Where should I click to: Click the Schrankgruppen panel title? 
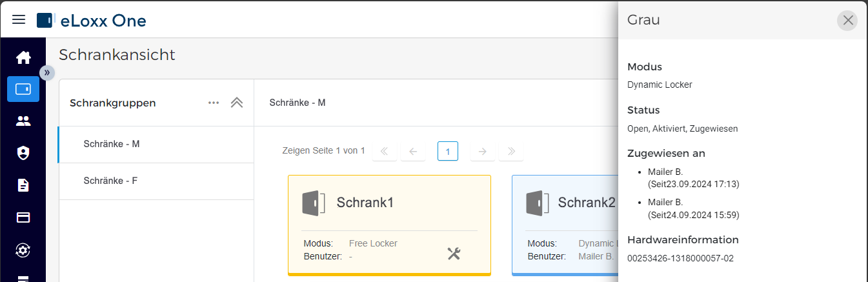112,103
